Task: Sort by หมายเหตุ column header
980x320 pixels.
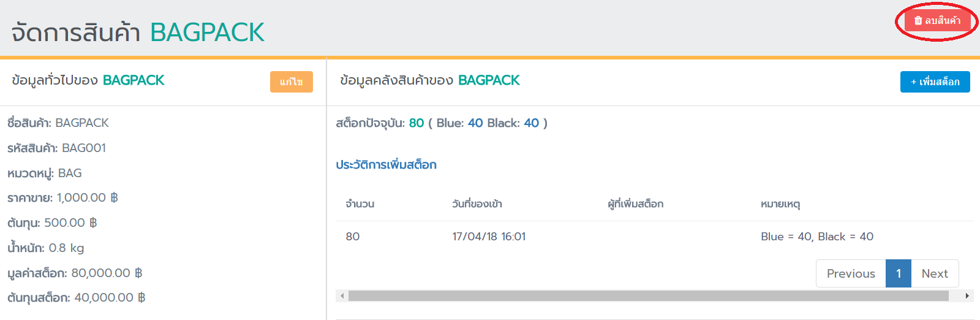Action: click(780, 204)
